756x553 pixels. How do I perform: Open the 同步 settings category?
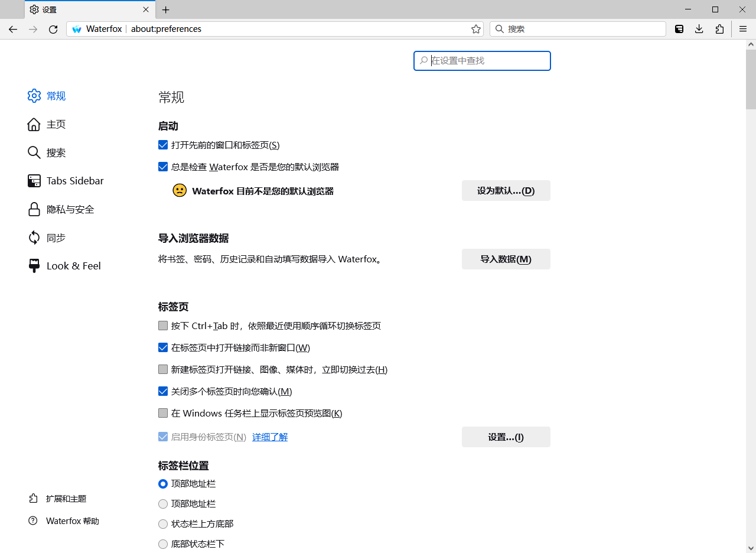tap(47, 238)
